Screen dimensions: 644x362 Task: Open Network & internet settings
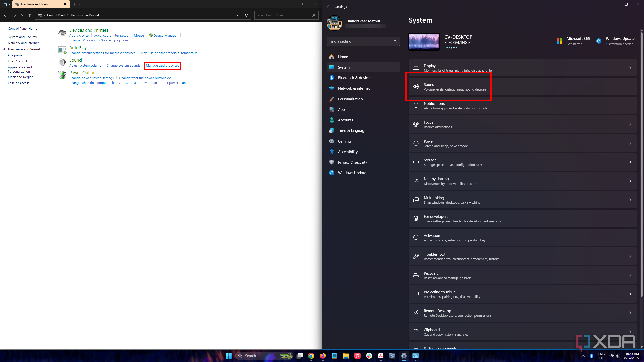point(363,88)
